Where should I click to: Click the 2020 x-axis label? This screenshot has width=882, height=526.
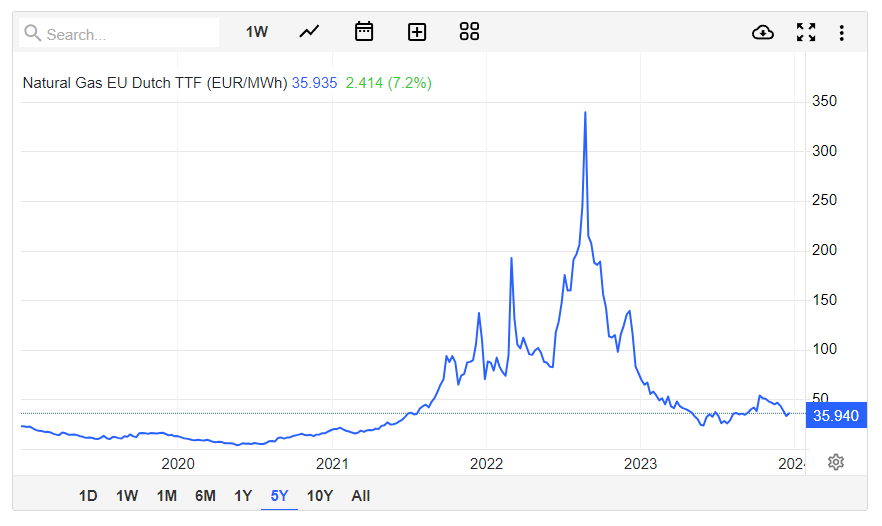[x=178, y=464]
